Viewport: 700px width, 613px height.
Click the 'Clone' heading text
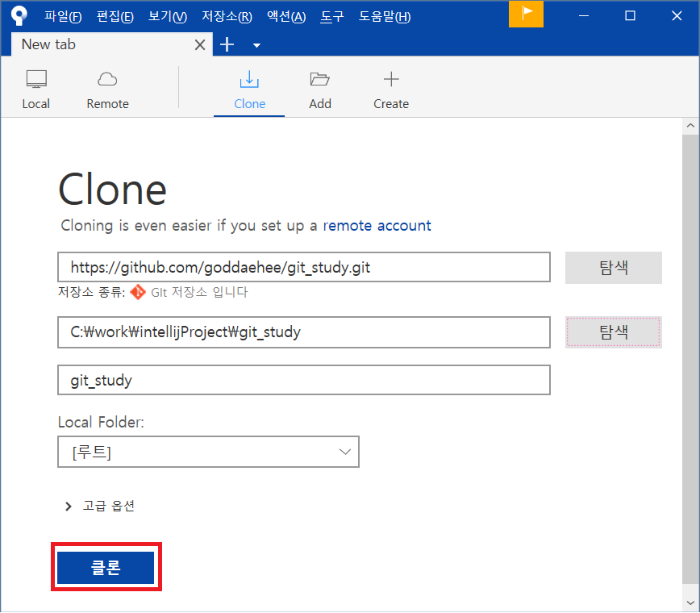coord(112,190)
